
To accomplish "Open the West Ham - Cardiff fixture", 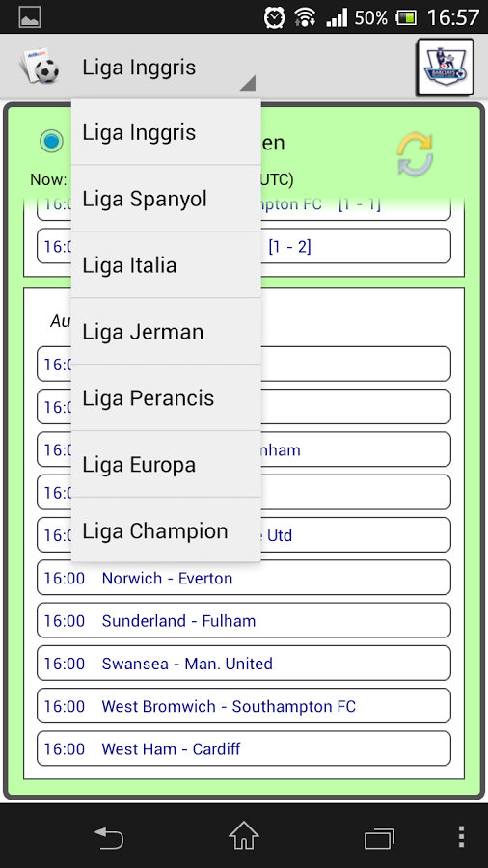I will click(x=244, y=748).
